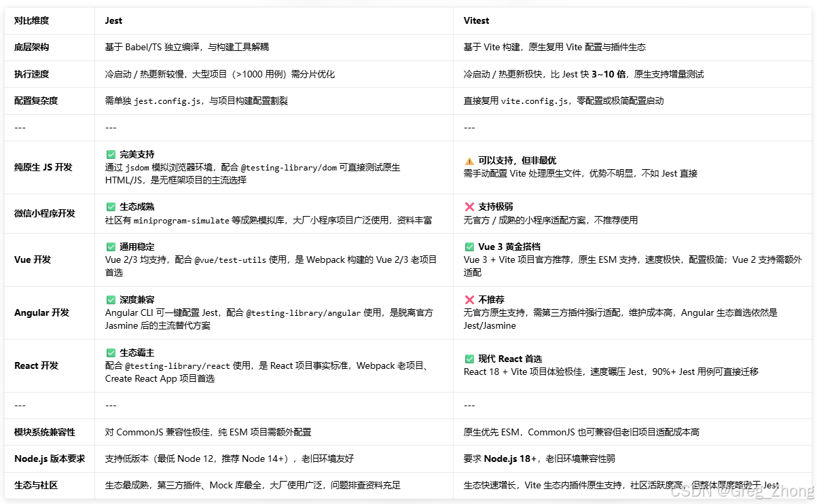Click text 支持低版本（最低 Node 12
This screenshot has height=504, width=817.
coord(158,458)
